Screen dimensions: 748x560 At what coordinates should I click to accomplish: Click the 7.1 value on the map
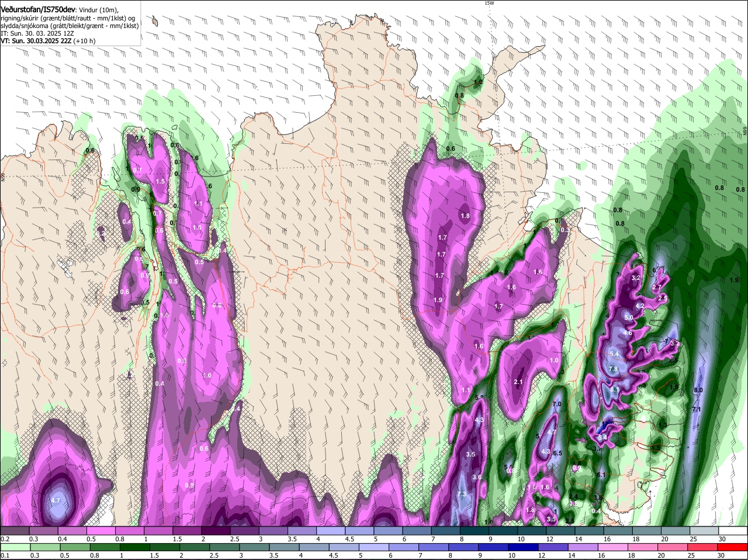[696, 410]
